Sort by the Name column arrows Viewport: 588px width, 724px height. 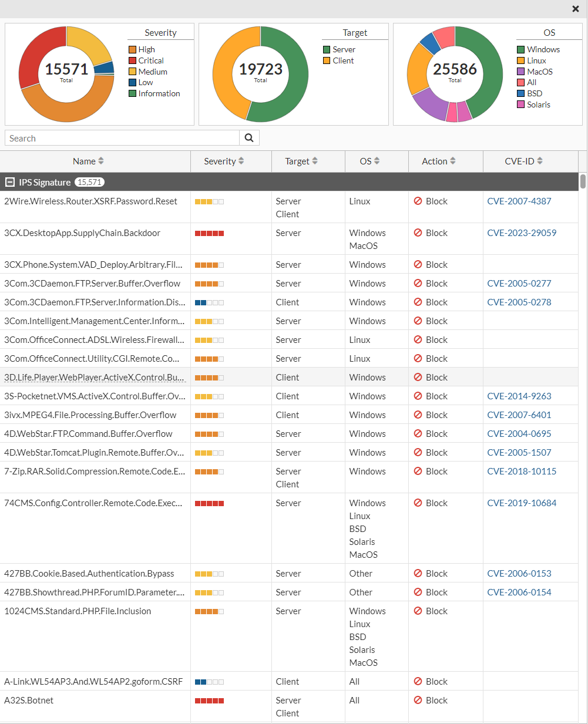pos(101,161)
